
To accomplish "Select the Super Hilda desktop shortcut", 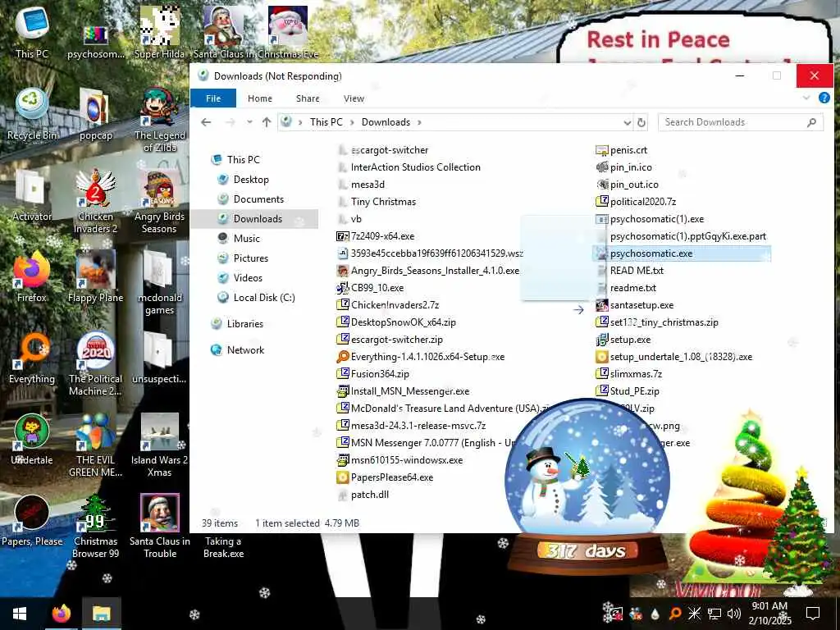I will 159,32.
